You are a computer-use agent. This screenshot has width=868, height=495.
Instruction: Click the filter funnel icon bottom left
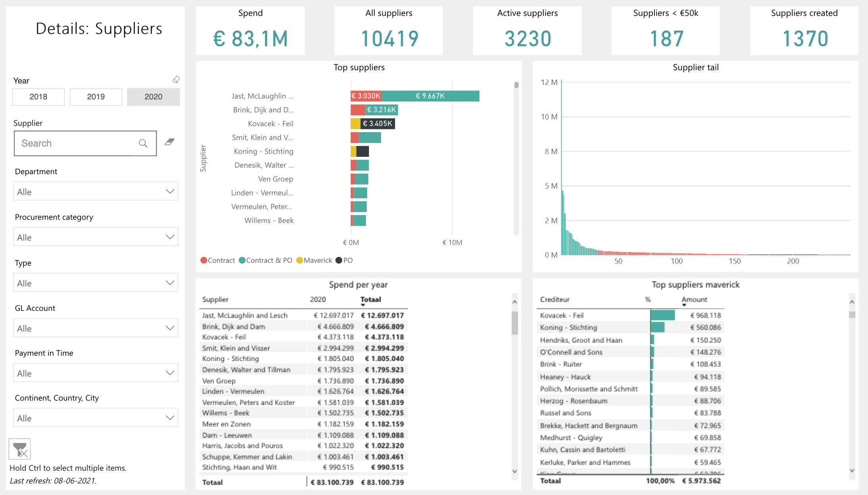click(20, 449)
